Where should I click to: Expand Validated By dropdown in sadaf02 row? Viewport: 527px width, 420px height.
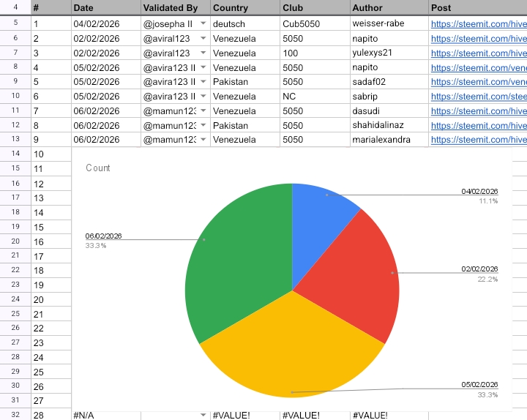pyautogui.click(x=203, y=82)
